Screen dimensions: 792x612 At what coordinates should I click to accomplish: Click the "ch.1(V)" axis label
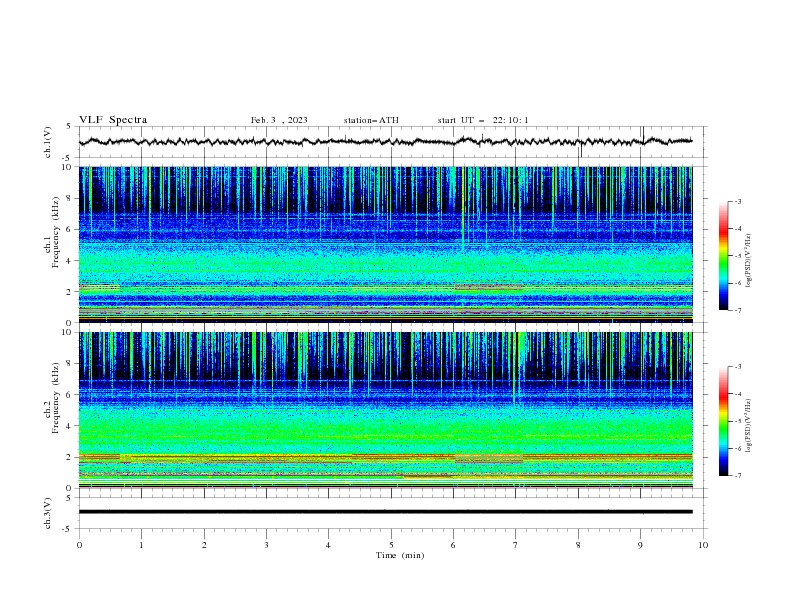tap(48, 142)
